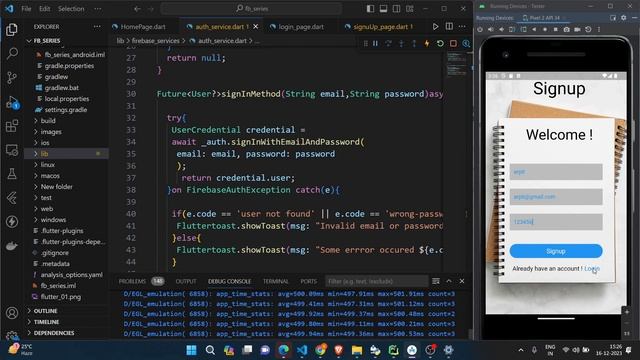Expand the lib folder
The image size is (640, 360).
point(44,154)
